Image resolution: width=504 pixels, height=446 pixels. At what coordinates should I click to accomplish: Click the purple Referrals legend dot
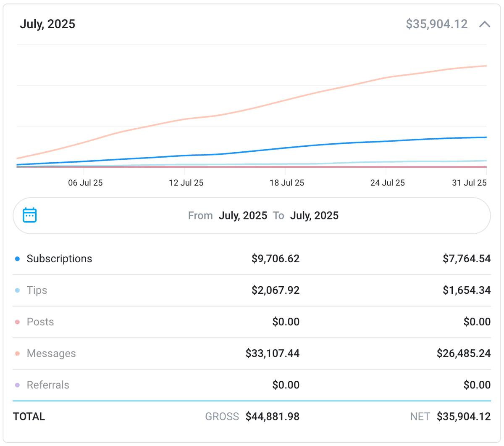(16, 385)
